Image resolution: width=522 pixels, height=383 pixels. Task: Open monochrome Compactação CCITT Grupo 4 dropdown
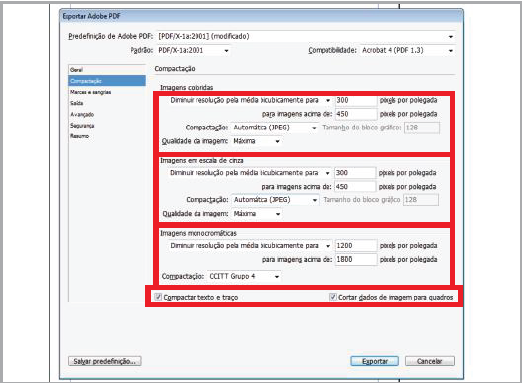(x=244, y=276)
